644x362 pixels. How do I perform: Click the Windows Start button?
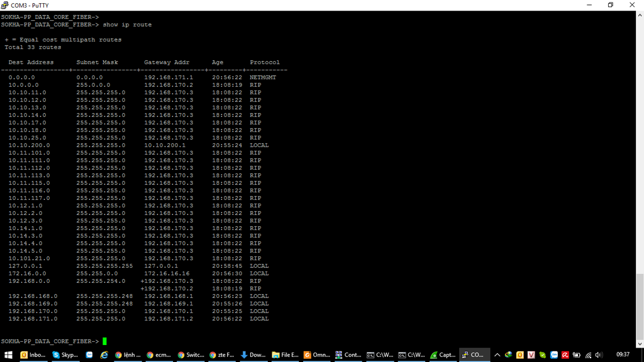pos(9,355)
